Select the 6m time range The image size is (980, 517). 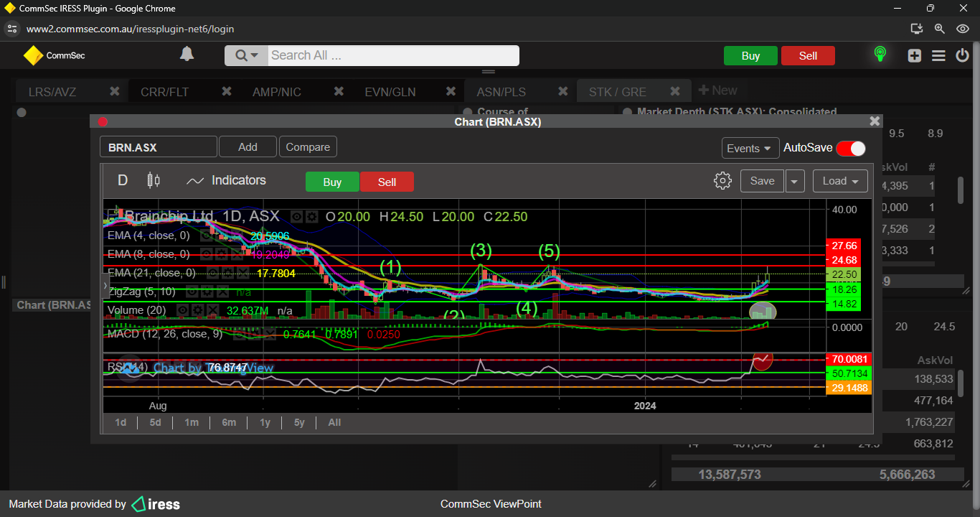229,422
